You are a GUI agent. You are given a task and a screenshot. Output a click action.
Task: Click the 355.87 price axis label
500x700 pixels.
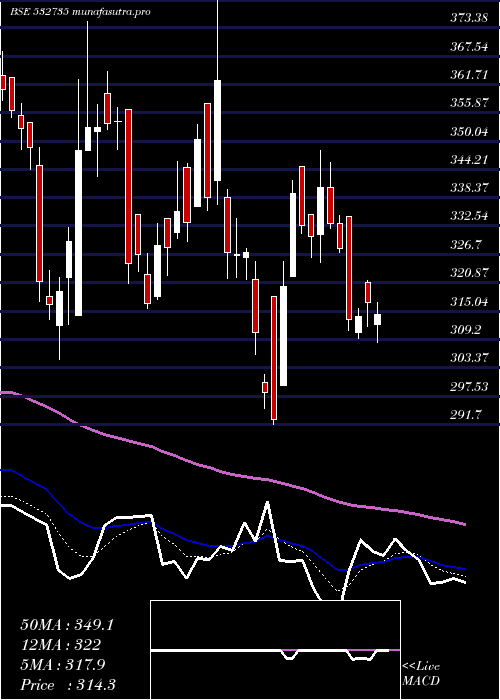tap(469, 103)
